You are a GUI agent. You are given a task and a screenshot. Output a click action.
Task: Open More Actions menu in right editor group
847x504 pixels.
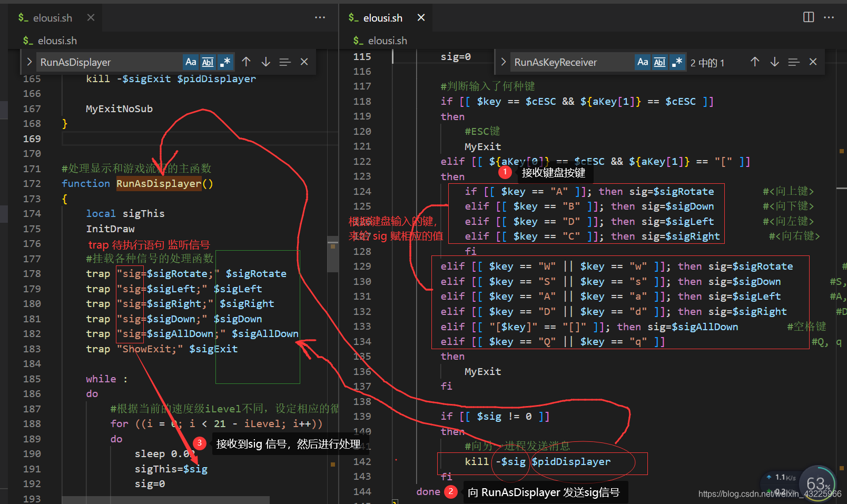pyautogui.click(x=829, y=17)
